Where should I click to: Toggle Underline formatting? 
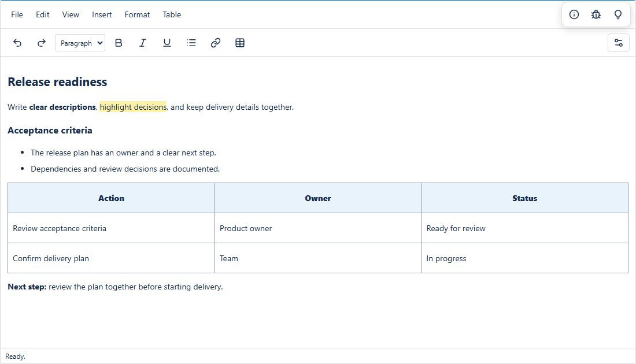click(167, 43)
